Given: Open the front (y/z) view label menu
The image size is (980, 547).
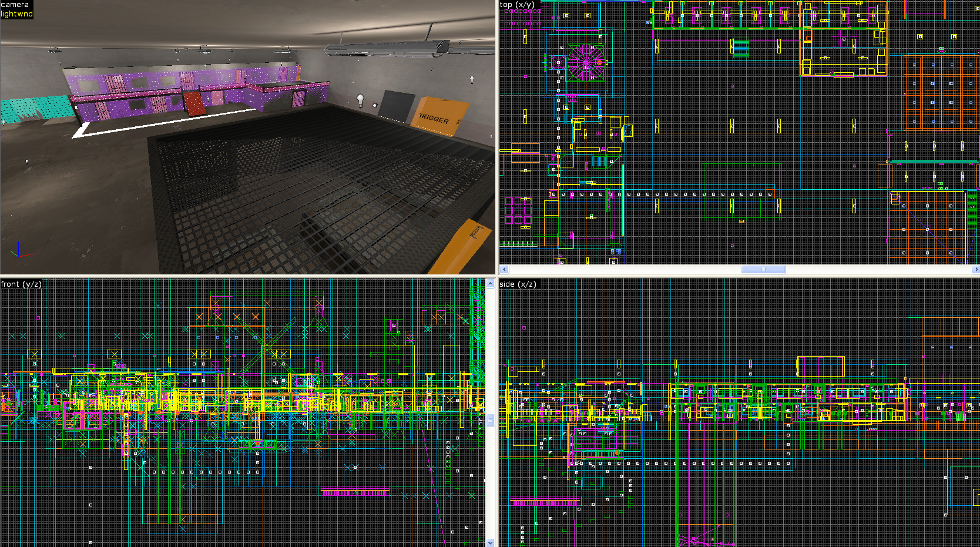Looking at the screenshot, I should pyautogui.click(x=21, y=284).
